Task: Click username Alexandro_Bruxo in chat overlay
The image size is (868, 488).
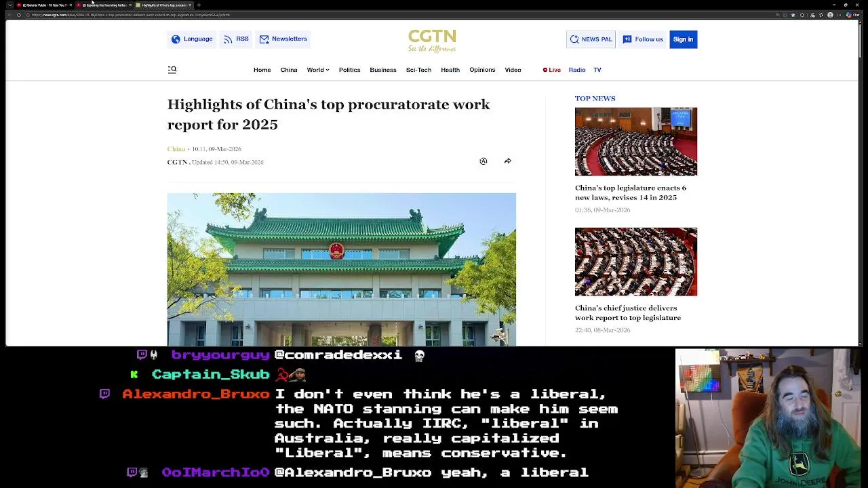Action: pyautogui.click(x=196, y=394)
